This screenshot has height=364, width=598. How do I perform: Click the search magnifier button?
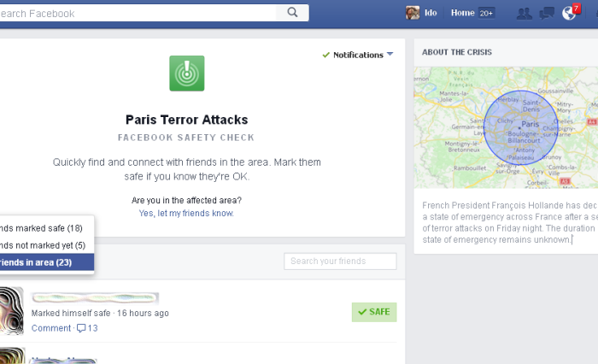(x=292, y=13)
